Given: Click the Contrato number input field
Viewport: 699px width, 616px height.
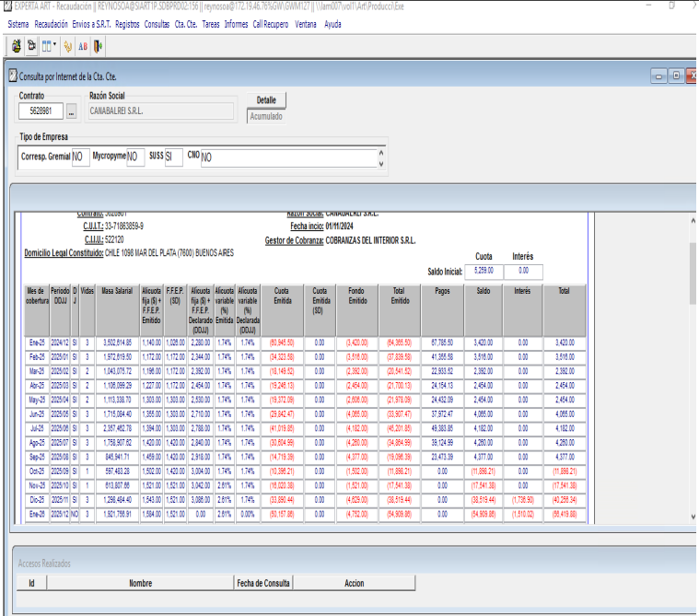Looking at the screenshot, I should pos(41,112).
